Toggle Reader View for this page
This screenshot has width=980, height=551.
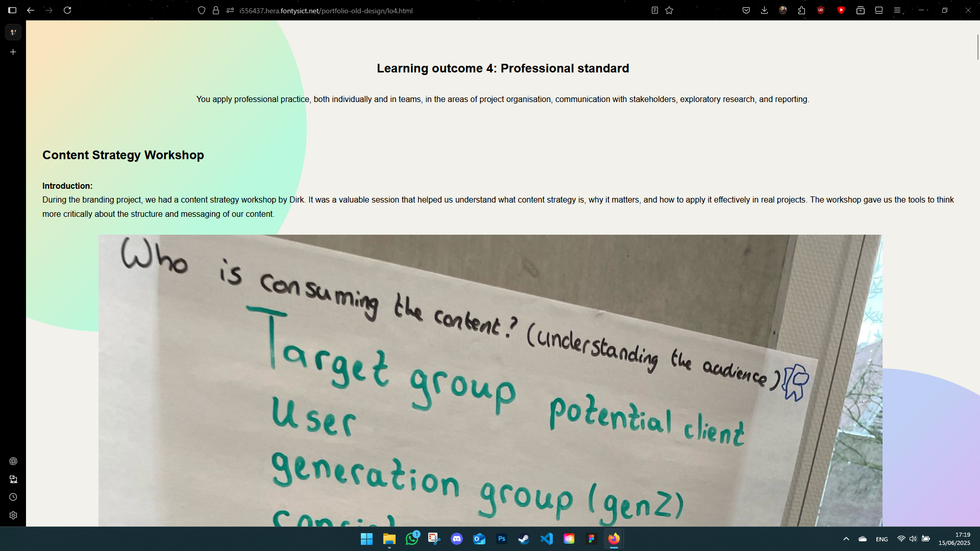point(654,10)
